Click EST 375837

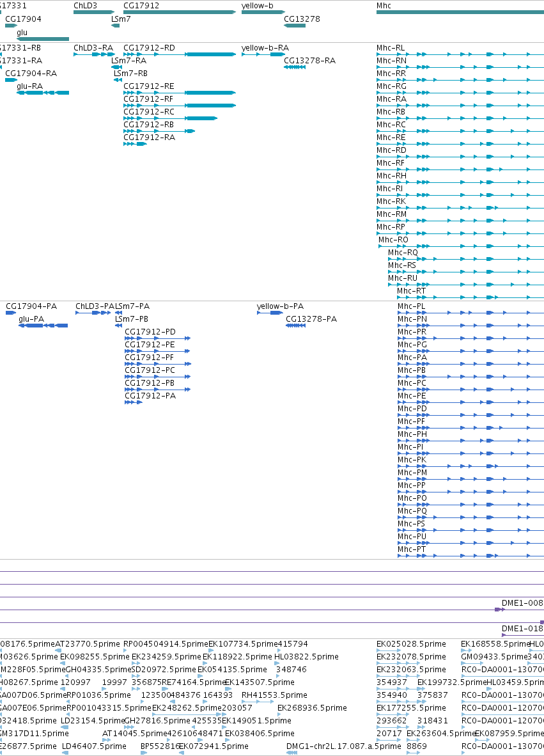click(433, 695)
